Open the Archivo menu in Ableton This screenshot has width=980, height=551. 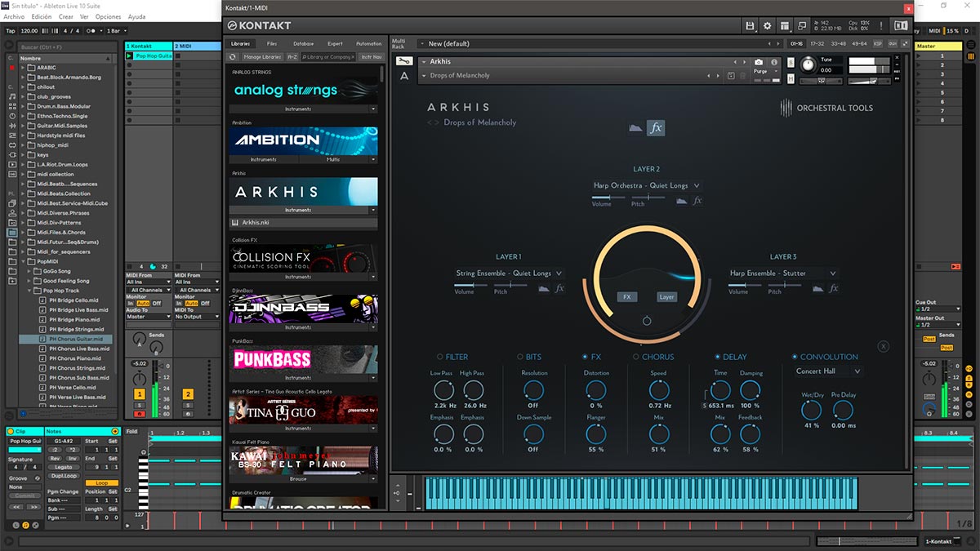click(14, 16)
